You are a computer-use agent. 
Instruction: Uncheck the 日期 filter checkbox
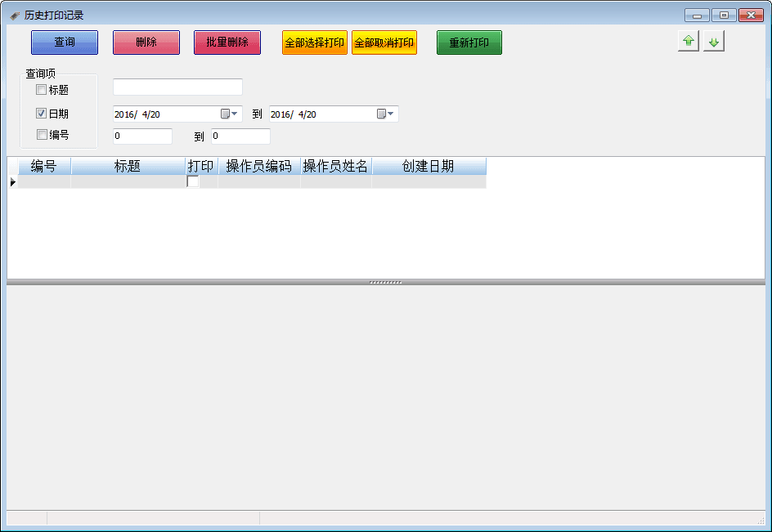pyautogui.click(x=42, y=114)
